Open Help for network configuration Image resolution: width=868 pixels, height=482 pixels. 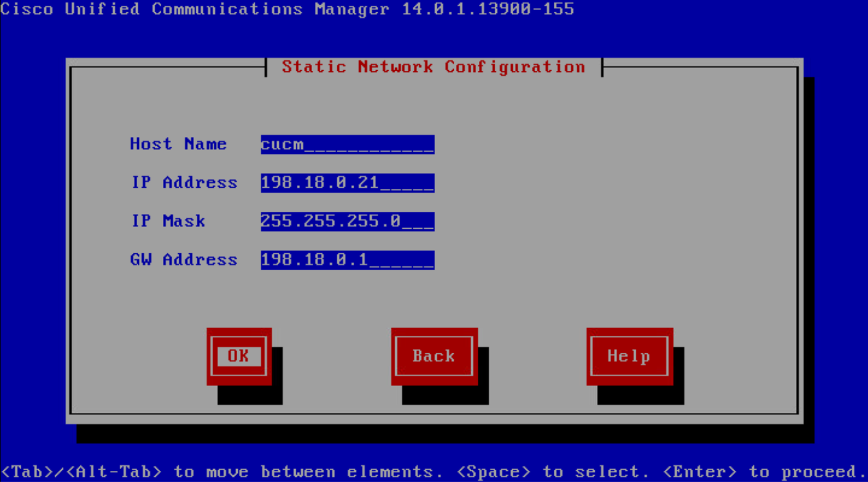(x=629, y=356)
